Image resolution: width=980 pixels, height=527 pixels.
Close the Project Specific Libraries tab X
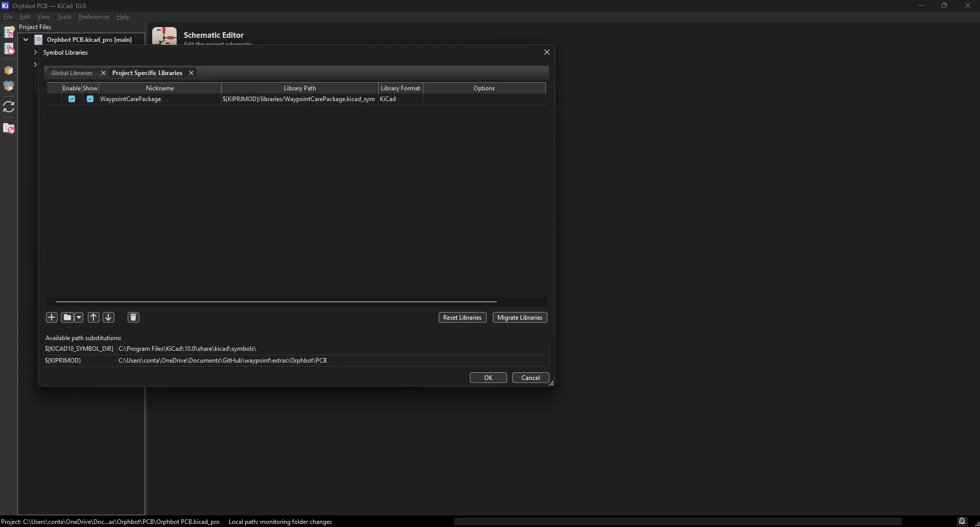[191, 73]
